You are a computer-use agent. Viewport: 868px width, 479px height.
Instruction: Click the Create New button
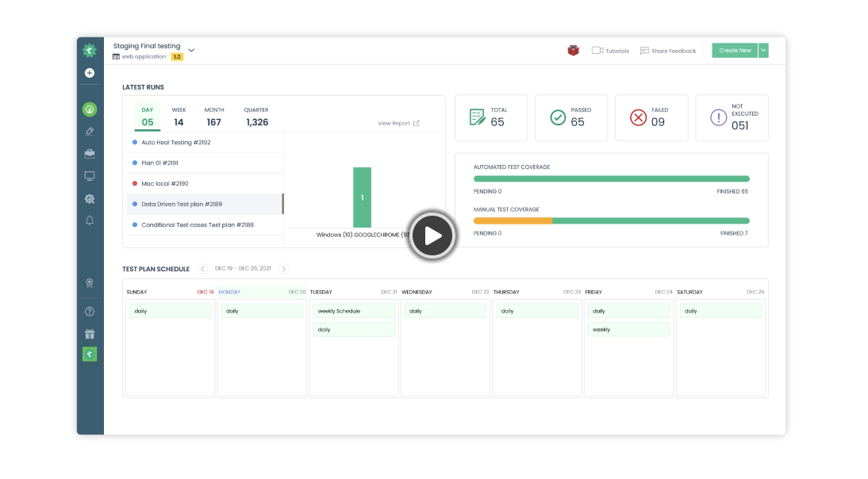(x=735, y=49)
